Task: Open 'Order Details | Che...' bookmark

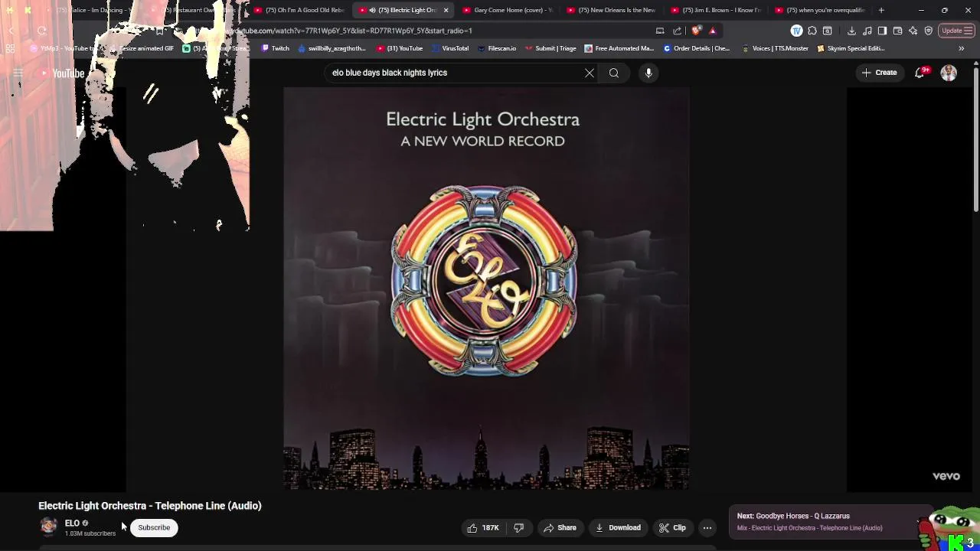Action: (697, 48)
